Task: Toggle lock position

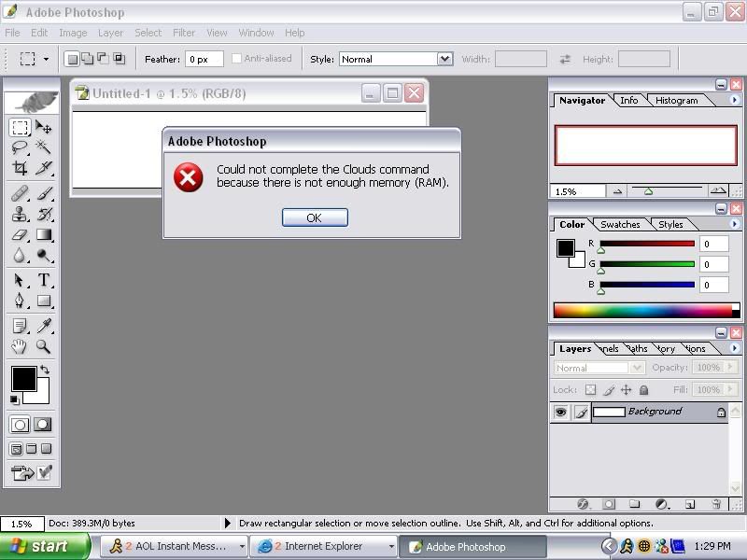Action: point(626,390)
